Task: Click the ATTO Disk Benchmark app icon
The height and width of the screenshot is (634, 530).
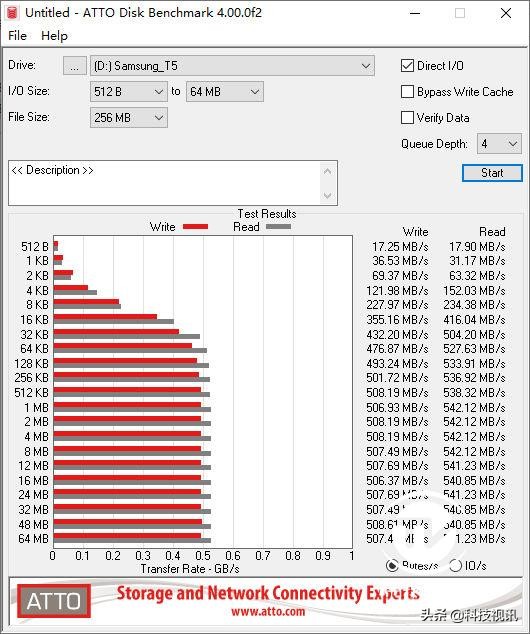Action: (12, 13)
